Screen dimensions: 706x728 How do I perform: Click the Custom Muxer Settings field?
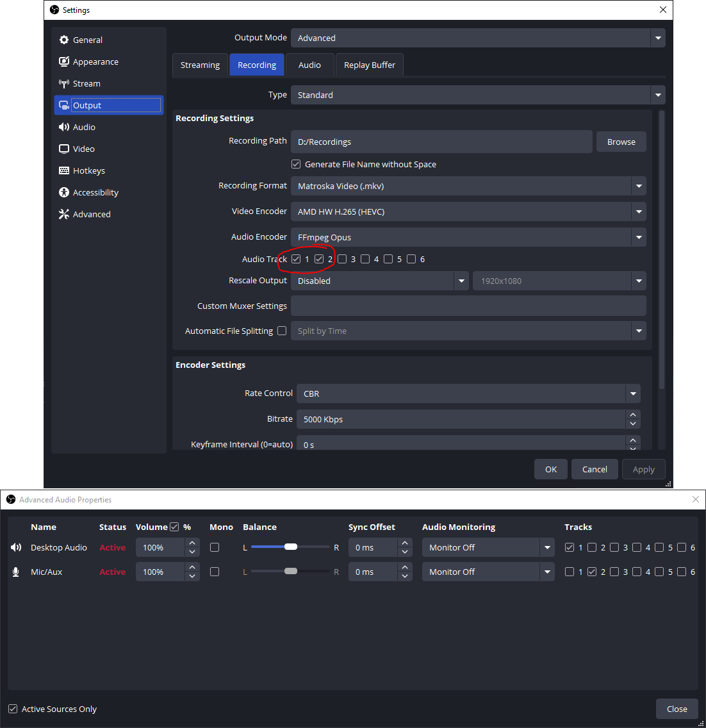click(x=468, y=306)
